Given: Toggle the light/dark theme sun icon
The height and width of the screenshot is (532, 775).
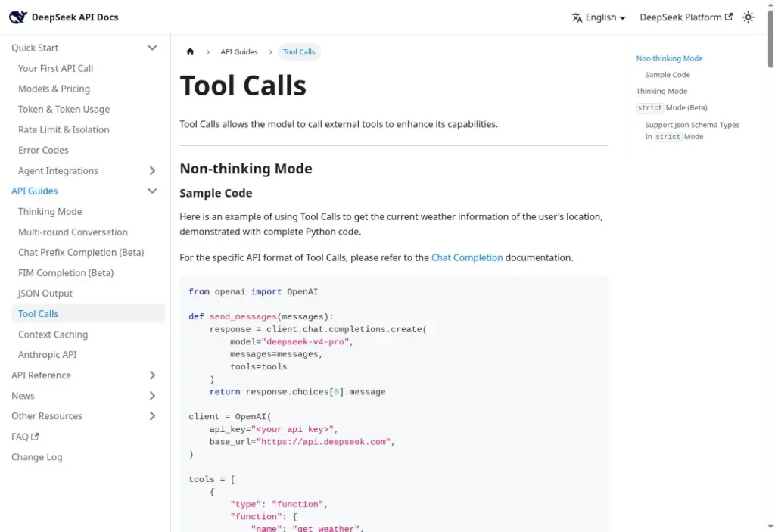Looking at the screenshot, I should (748, 17).
